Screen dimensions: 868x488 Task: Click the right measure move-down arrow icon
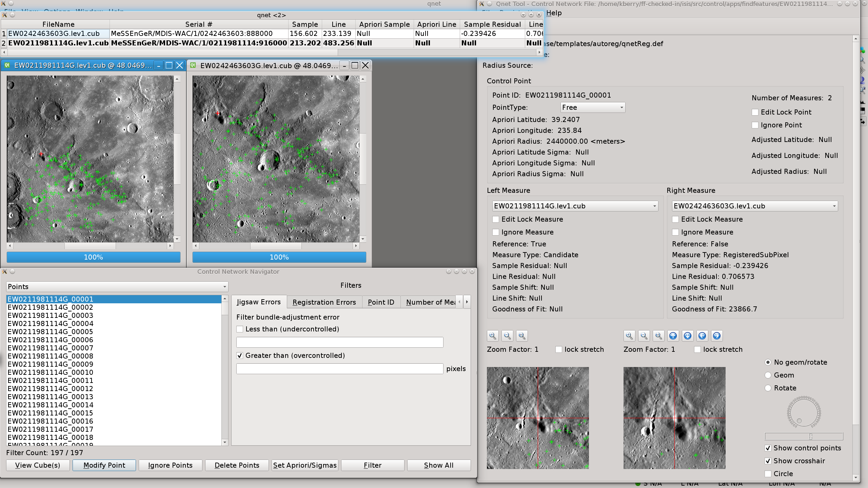688,336
